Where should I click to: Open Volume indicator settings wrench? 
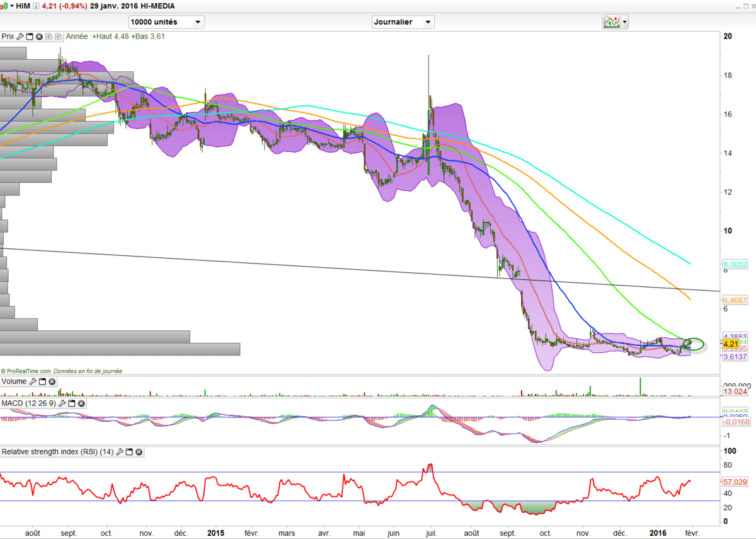[x=33, y=381]
